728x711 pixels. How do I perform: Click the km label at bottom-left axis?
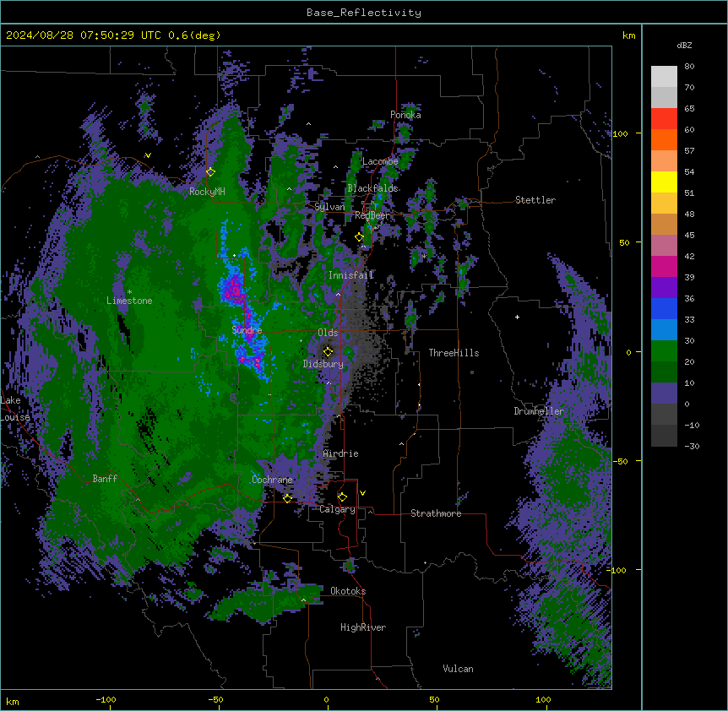pos(13,702)
